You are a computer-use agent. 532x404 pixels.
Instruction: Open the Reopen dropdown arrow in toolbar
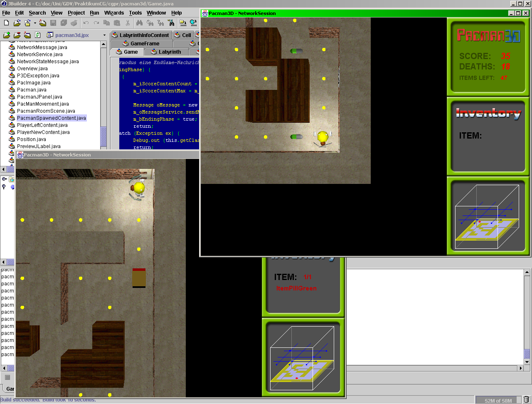pos(35,23)
